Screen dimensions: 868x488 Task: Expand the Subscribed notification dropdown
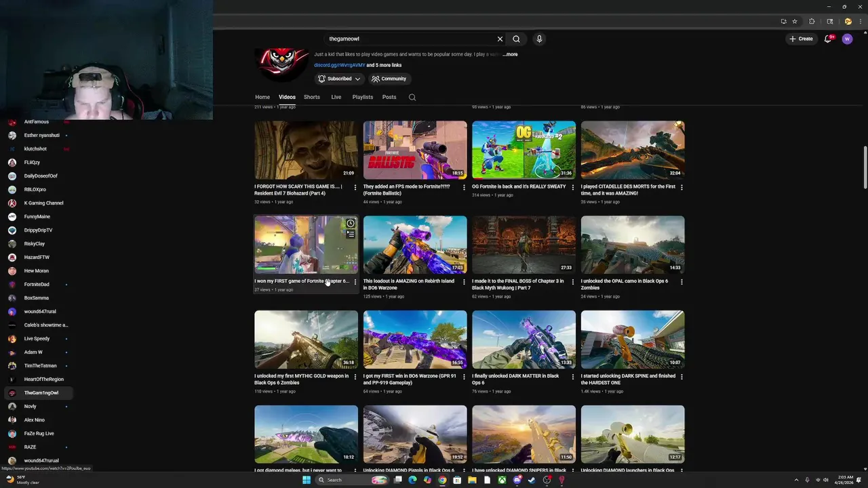[339, 79]
